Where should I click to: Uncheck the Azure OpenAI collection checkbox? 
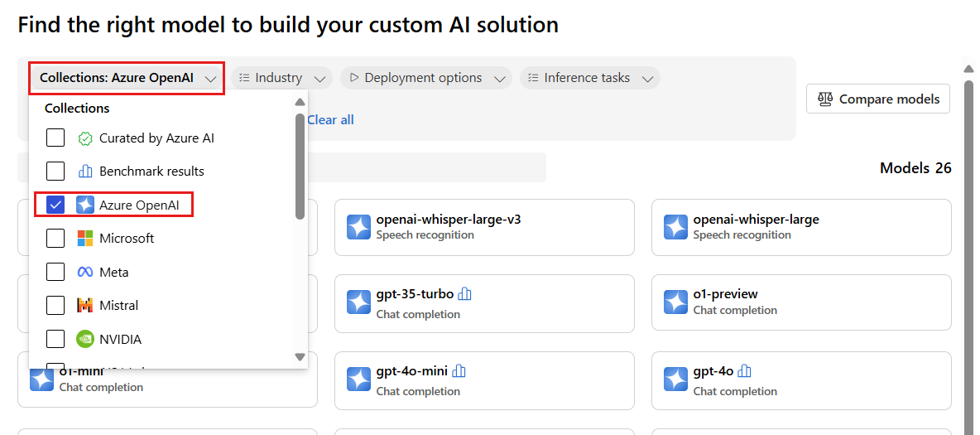[55, 205]
